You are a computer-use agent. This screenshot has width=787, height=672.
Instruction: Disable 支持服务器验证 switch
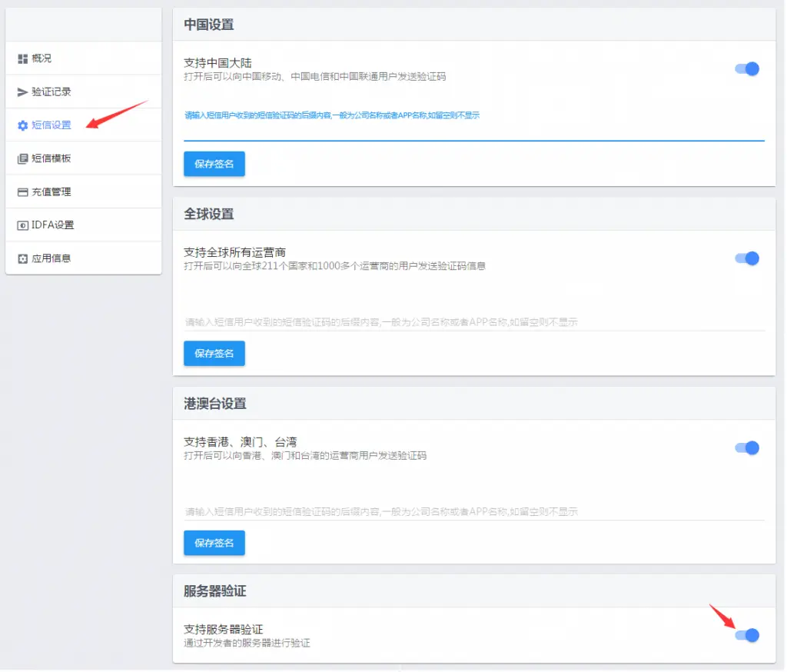click(x=747, y=635)
